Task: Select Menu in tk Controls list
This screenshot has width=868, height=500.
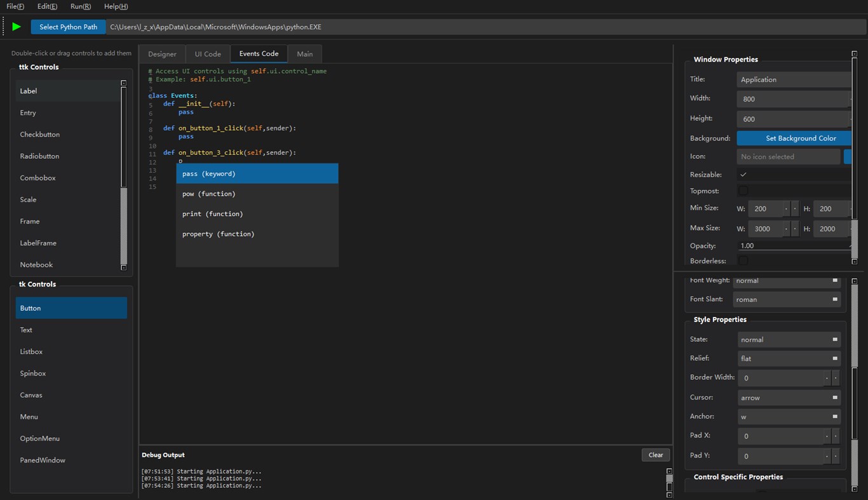Action: tap(71, 417)
